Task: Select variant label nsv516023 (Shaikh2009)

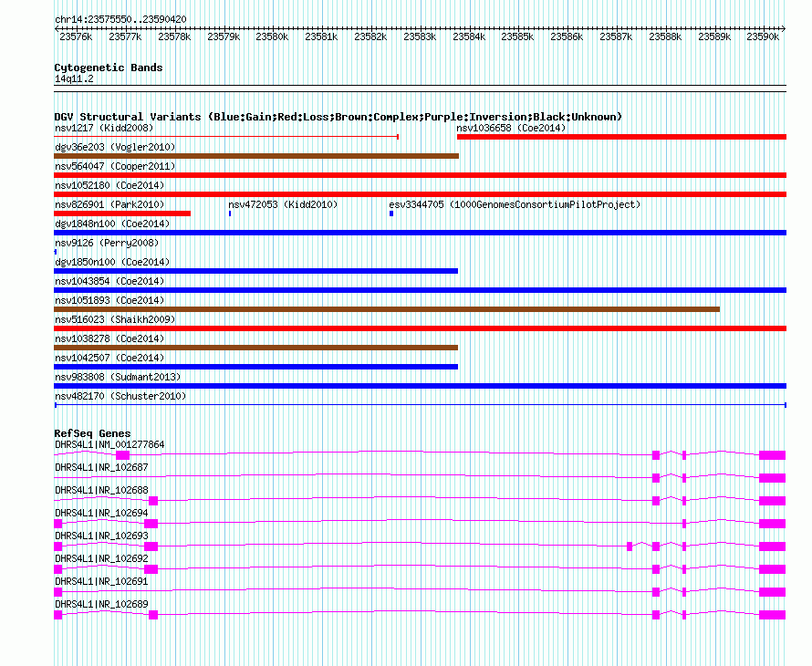Action: tap(115, 319)
